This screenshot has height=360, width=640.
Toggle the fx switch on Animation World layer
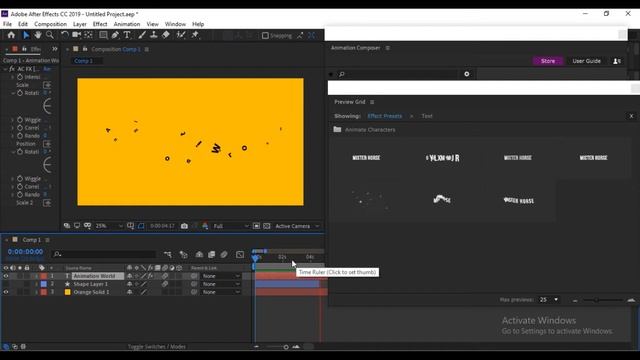[x=150, y=276]
